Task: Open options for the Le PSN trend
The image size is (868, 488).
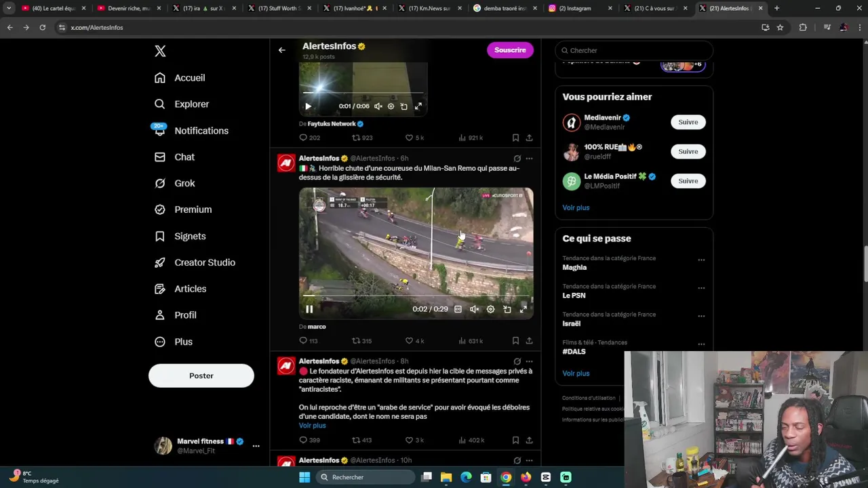Action: click(x=701, y=288)
